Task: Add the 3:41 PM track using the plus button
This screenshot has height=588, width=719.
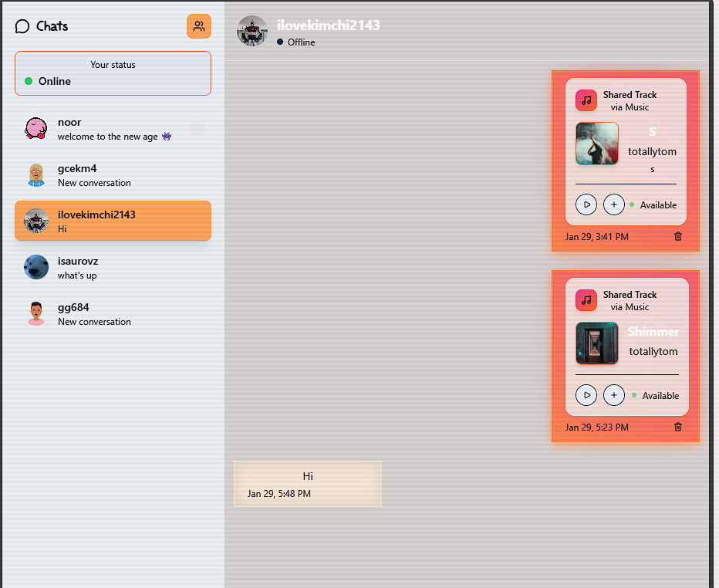Action: pos(614,204)
